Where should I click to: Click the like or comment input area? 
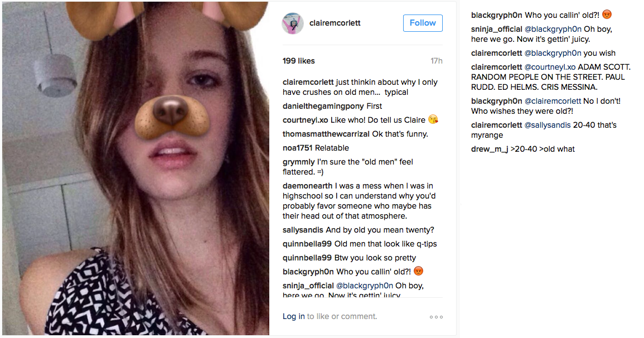click(342, 317)
